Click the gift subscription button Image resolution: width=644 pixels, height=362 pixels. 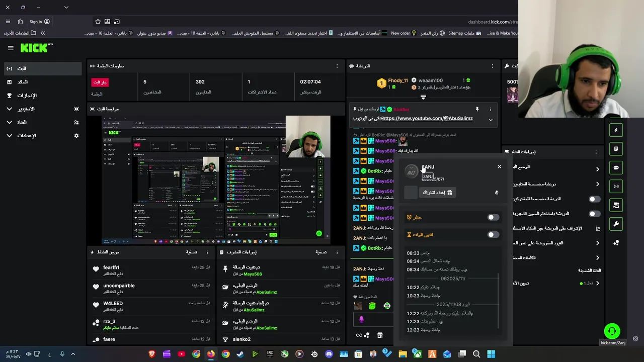click(437, 192)
